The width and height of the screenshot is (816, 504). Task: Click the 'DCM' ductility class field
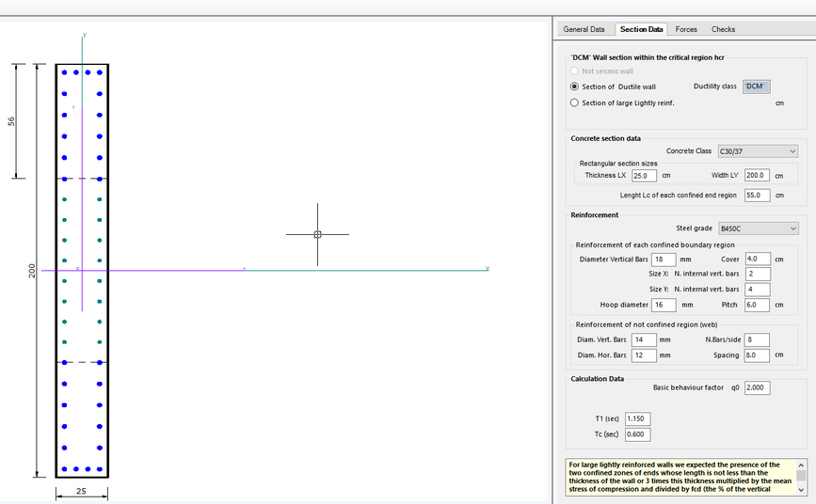pos(756,87)
